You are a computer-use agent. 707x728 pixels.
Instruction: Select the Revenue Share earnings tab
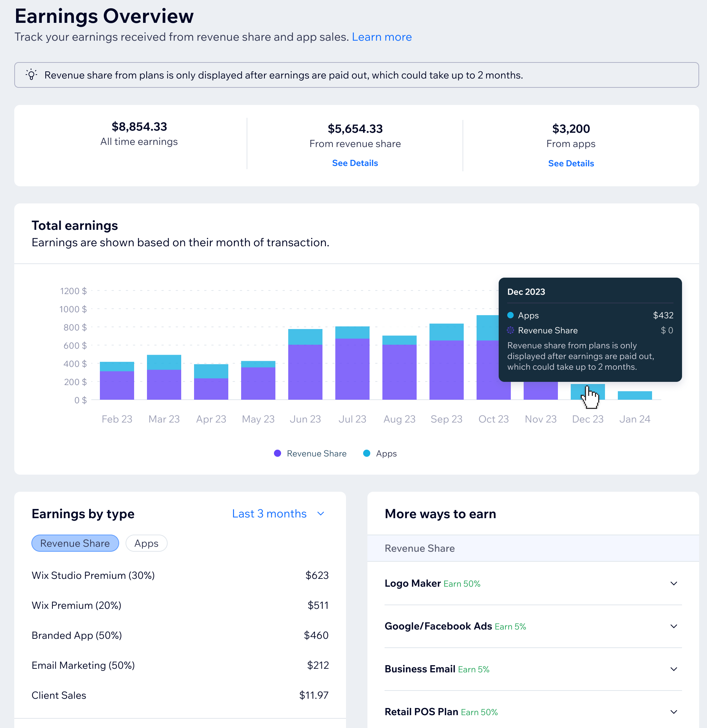[74, 543]
